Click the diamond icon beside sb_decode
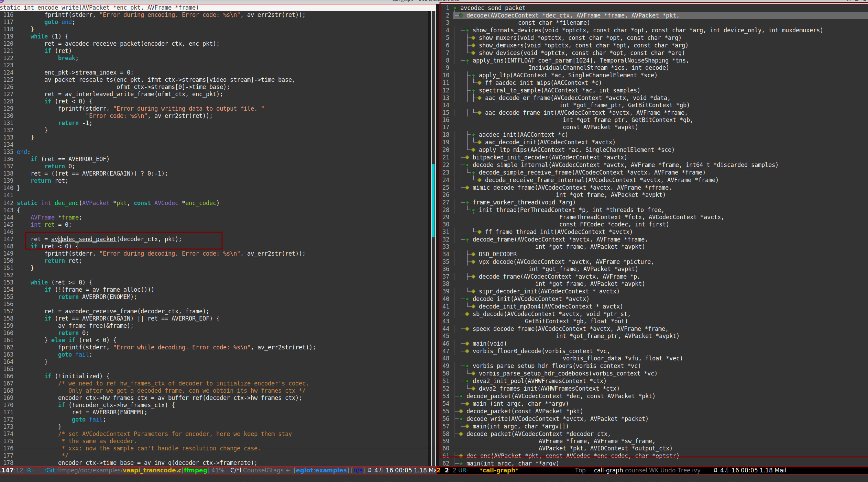Image resolution: width=868 pixels, height=482 pixels. pyautogui.click(x=466, y=314)
